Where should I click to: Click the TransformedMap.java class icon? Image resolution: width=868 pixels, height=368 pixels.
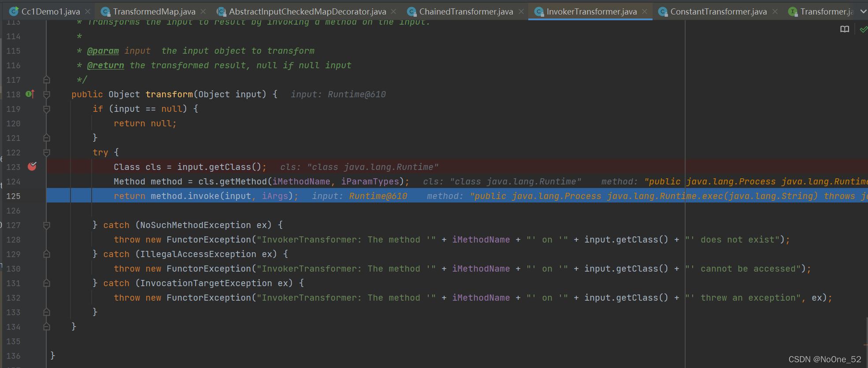click(105, 11)
